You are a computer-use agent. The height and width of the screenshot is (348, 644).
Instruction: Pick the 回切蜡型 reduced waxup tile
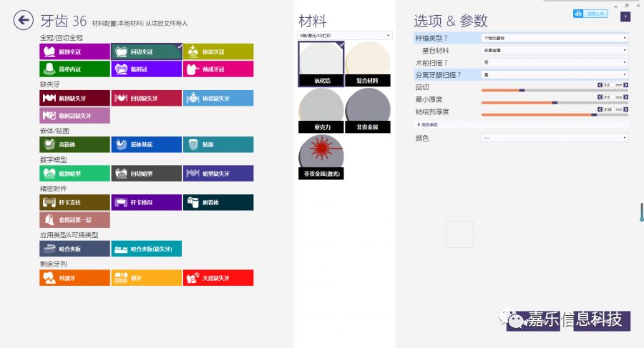click(147, 173)
